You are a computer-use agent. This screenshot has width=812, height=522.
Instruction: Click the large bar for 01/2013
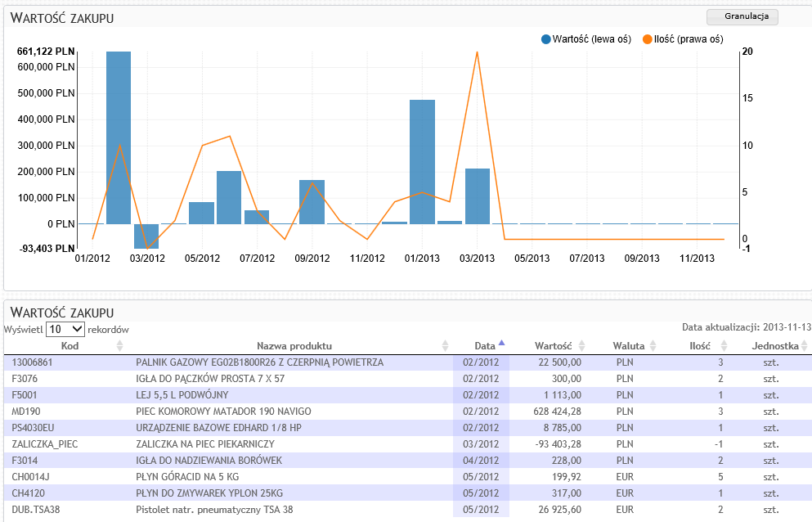pyautogui.click(x=422, y=162)
